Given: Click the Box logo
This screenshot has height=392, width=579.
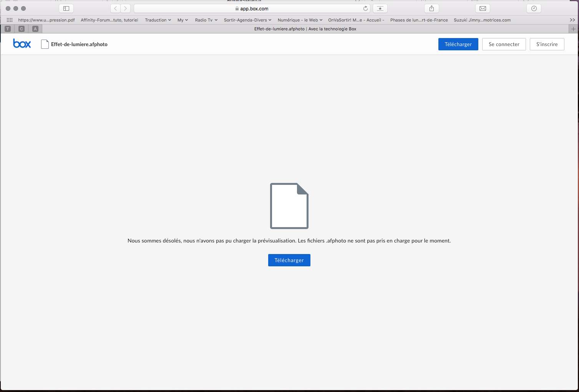Looking at the screenshot, I should tap(22, 44).
